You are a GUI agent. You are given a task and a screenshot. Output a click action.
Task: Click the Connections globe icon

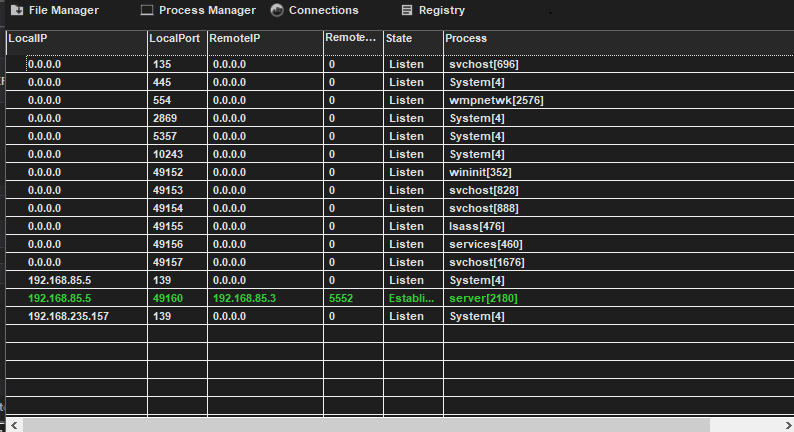pyautogui.click(x=277, y=10)
